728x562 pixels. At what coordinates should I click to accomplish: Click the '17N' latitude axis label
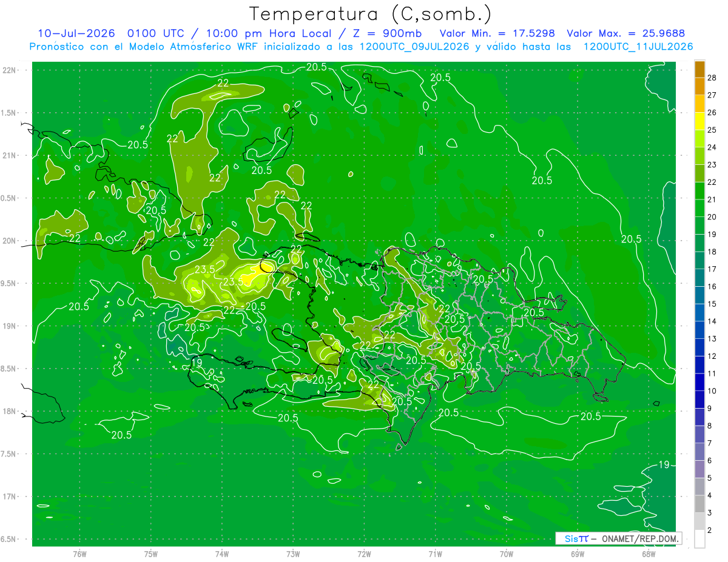tap(9, 497)
